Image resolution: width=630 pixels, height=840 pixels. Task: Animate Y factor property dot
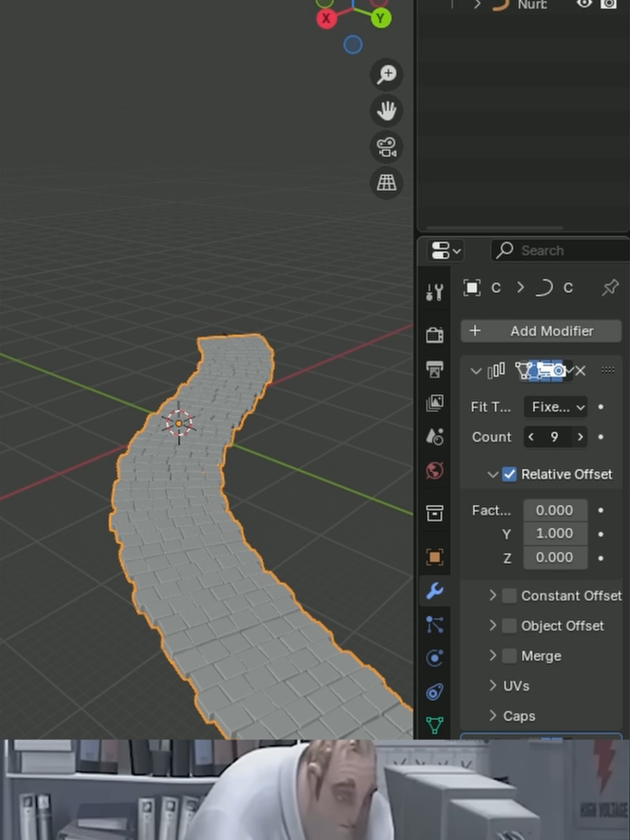(x=601, y=534)
